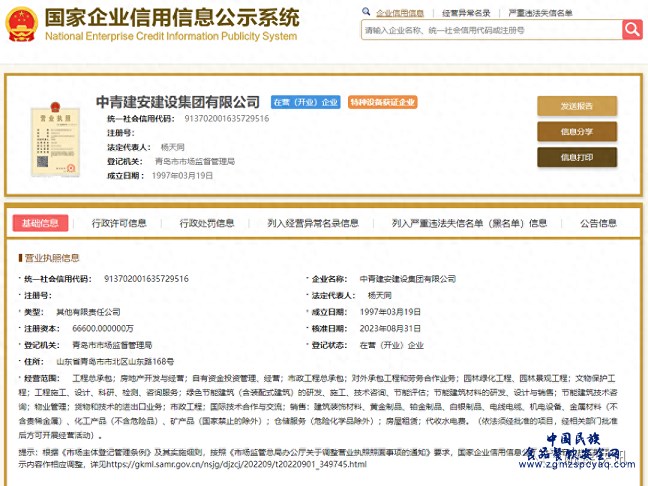This screenshot has height=486, width=648.
Task: Click the 登记机关 value in license info
Action: click(x=112, y=345)
